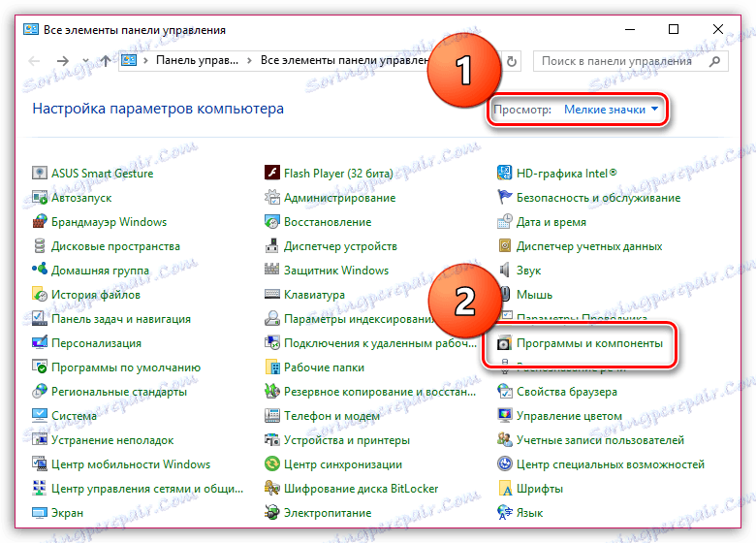Open Параметры индексирования link
Screen dimensions: 756x543
[x=360, y=318]
